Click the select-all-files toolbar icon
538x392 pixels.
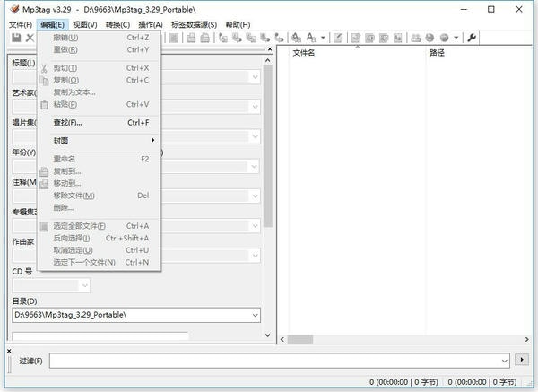174,38
